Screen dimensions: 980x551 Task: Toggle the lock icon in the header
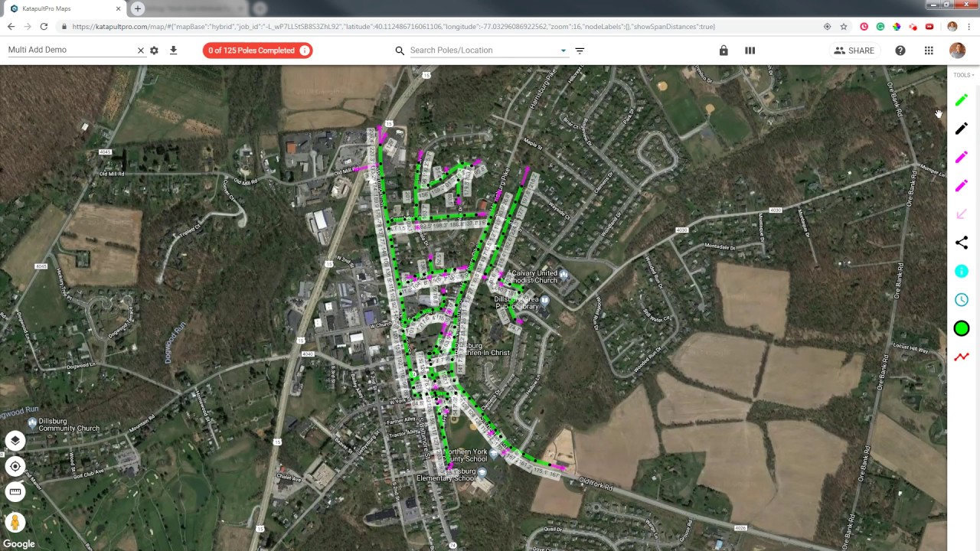pos(724,51)
